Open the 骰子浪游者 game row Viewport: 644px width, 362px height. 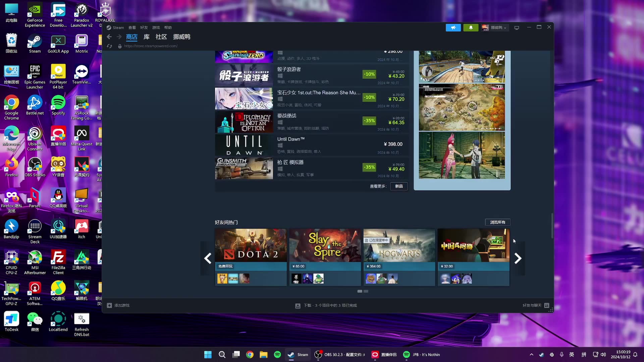point(312,75)
